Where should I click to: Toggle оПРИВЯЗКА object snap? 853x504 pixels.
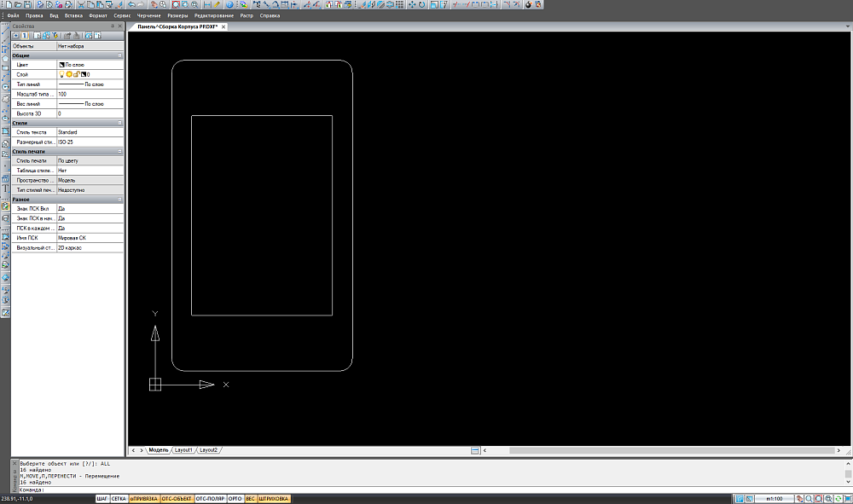click(143, 499)
